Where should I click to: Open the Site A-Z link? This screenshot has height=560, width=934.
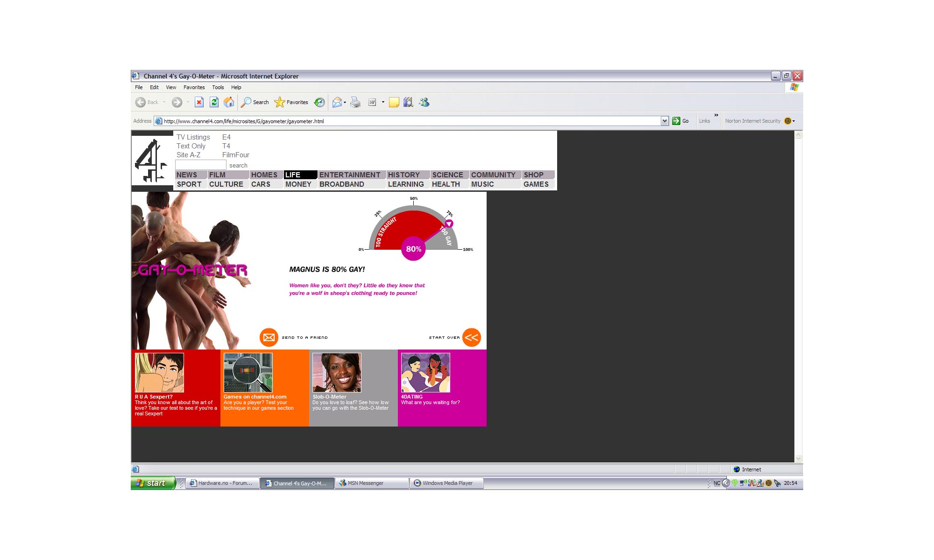click(188, 155)
